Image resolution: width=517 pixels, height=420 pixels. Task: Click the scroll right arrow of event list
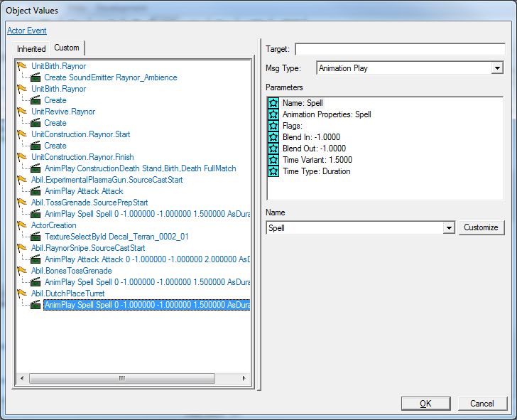click(x=244, y=378)
